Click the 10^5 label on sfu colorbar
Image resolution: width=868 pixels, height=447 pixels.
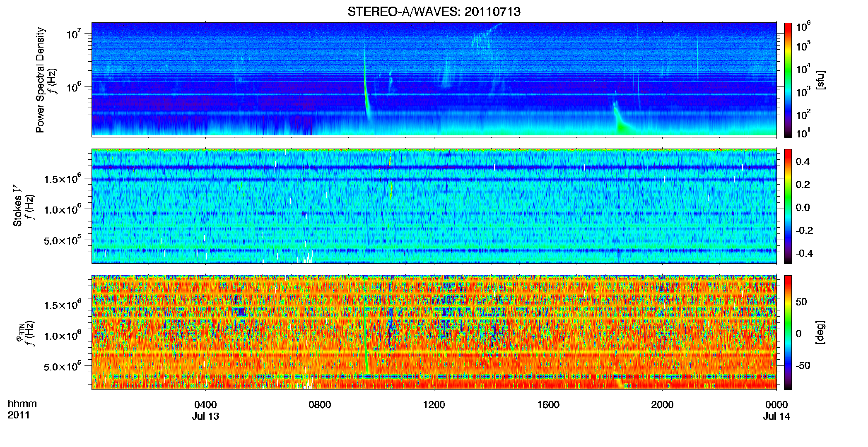(803, 46)
